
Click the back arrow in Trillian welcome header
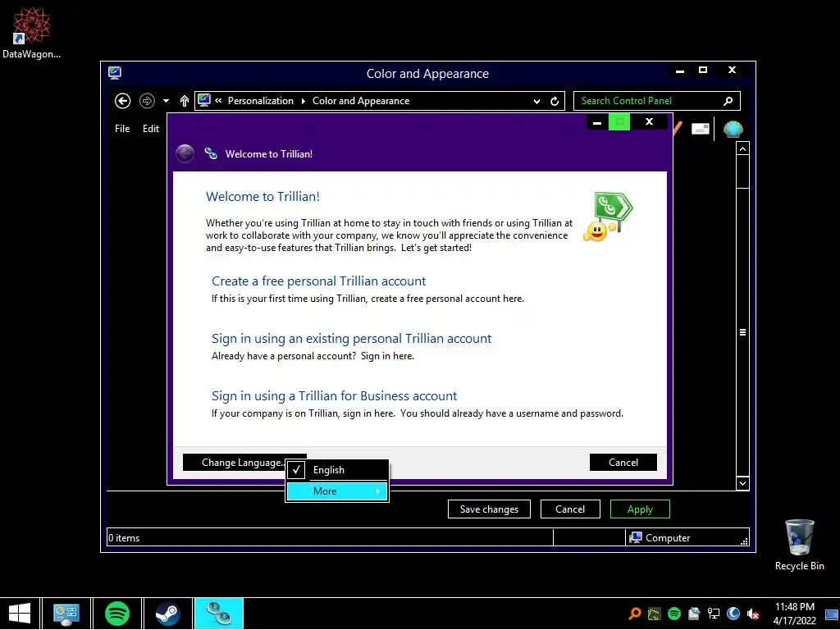[185, 153]
